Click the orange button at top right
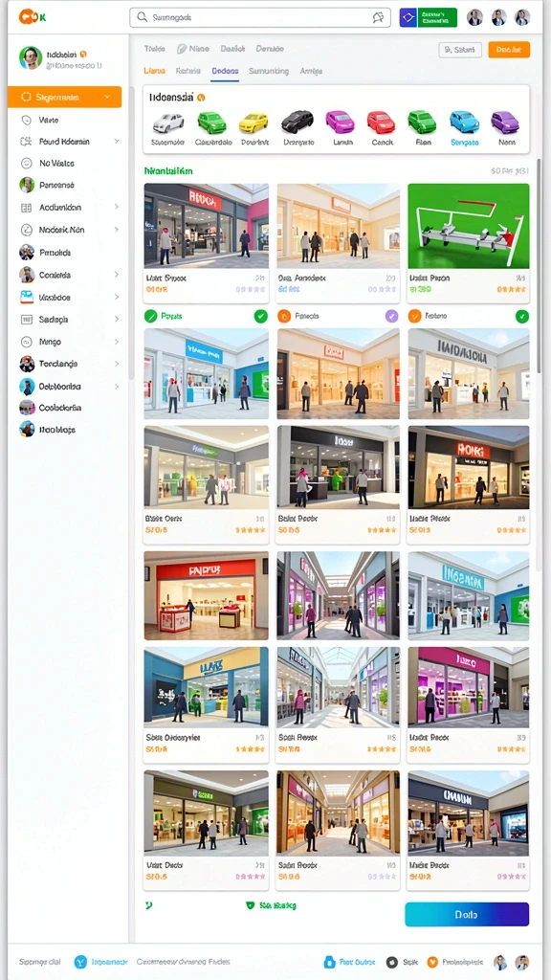Viewport: 551px width, 980px height. pos(509,50)
